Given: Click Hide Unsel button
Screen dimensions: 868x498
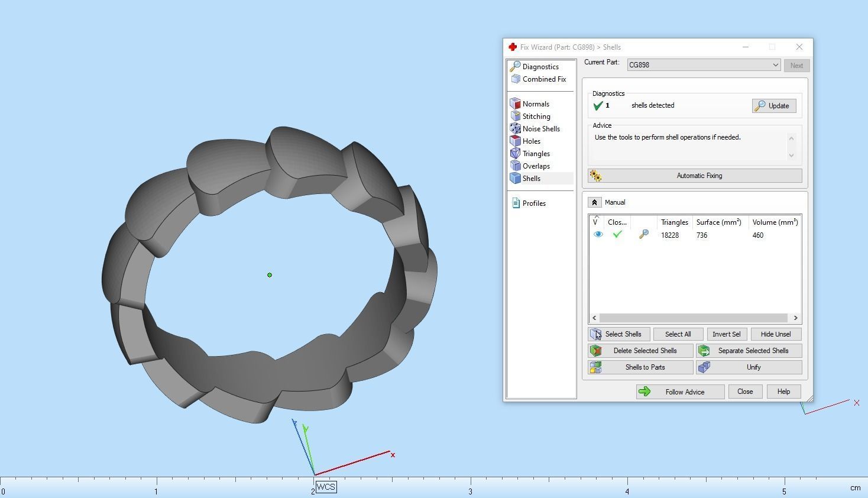Looking at the screenshot, I should [776, 334].
